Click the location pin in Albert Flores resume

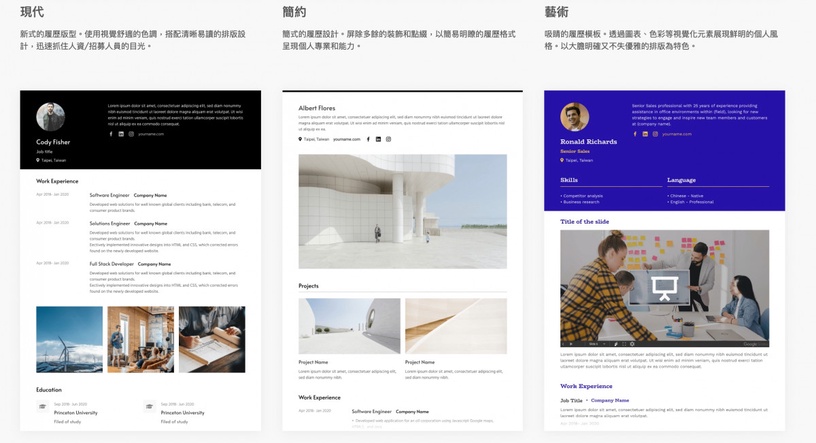click(x=300, y=139)
